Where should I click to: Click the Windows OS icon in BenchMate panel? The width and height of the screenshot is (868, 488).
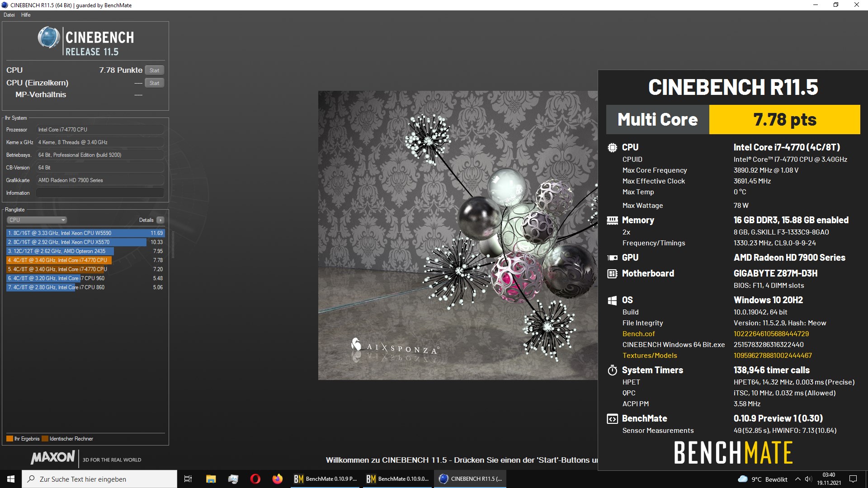click(x=612, y=300)
